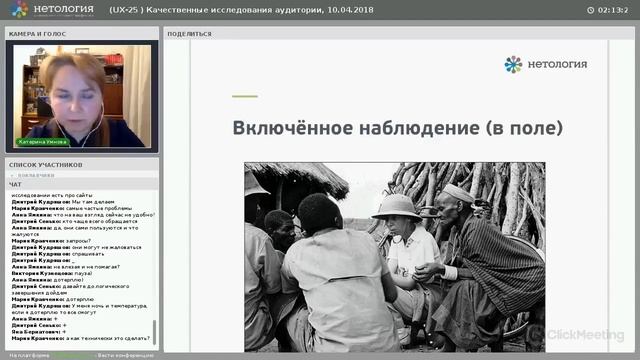Image resolution: width=640 pixels, height=360 pixels.
Task: Click chat message «самые частые проблемы»
Action: (99, 208)
